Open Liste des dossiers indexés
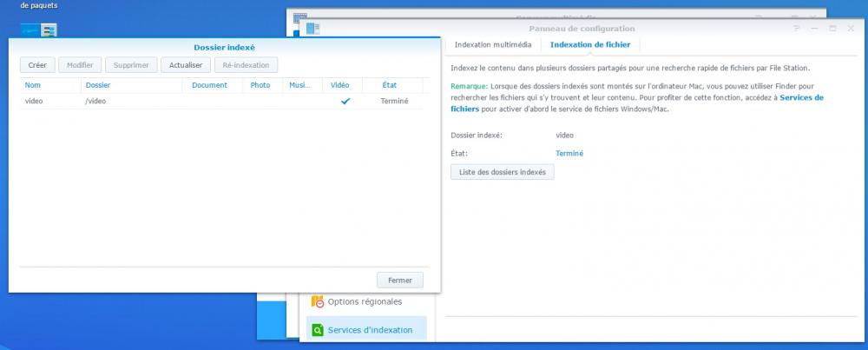The image size is (868, 350). [x=502, y=172]
